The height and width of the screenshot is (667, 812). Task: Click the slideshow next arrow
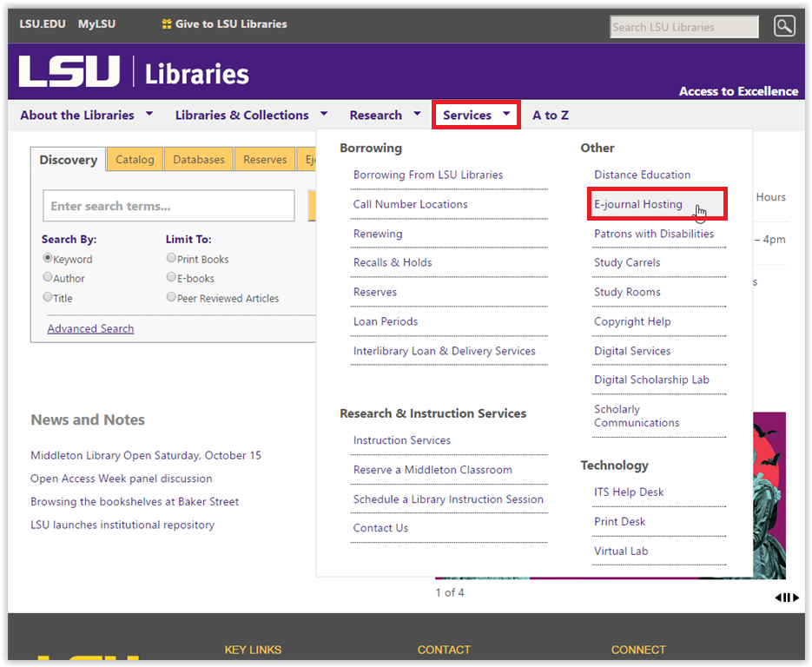click(796, 598)
